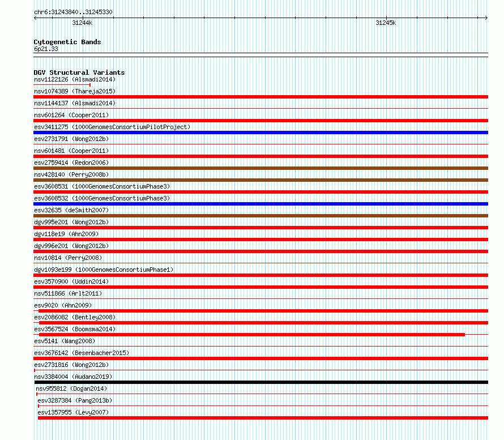Select the esv3570900 (Uddin2014) label

point(71,281)
